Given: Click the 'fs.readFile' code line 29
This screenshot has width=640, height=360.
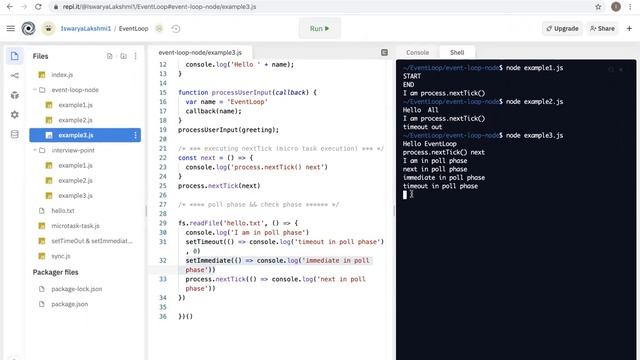Looking at the screenshot, I should pyautogui.click(x=238, y=223).
